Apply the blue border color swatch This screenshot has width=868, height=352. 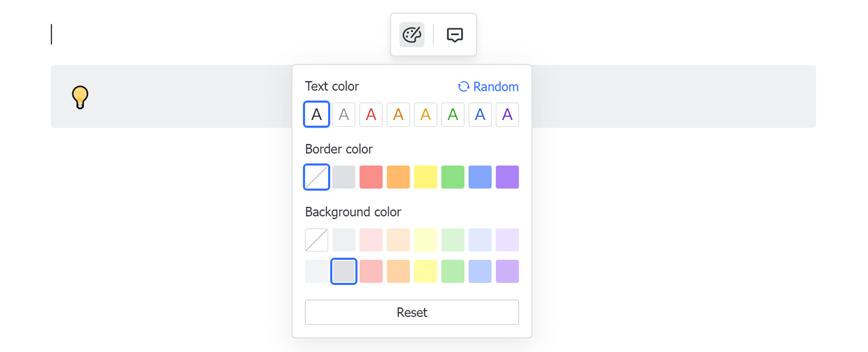480,177
